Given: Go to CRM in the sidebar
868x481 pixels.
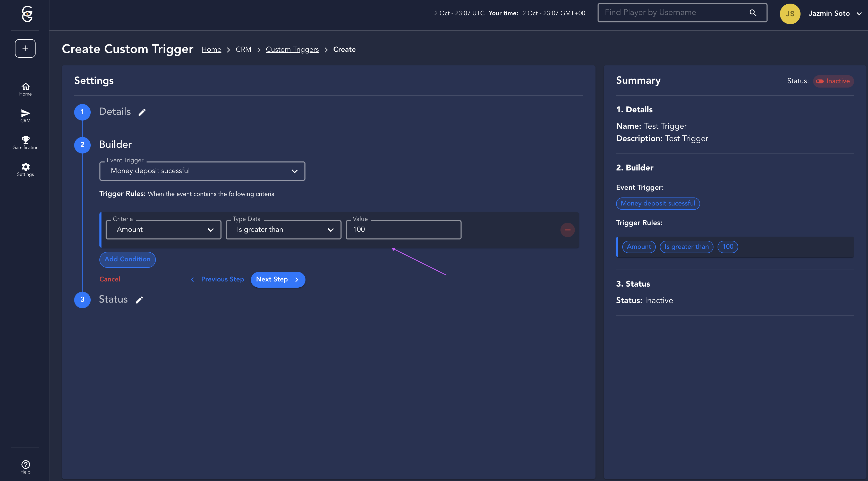Looking at the screenshot, I should pos(25,116).
